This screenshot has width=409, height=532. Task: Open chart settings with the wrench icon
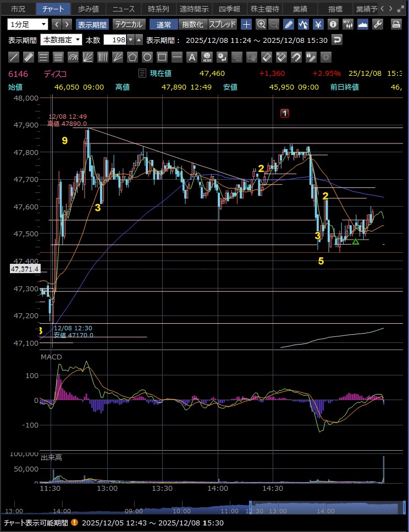[x=377, y=24]
